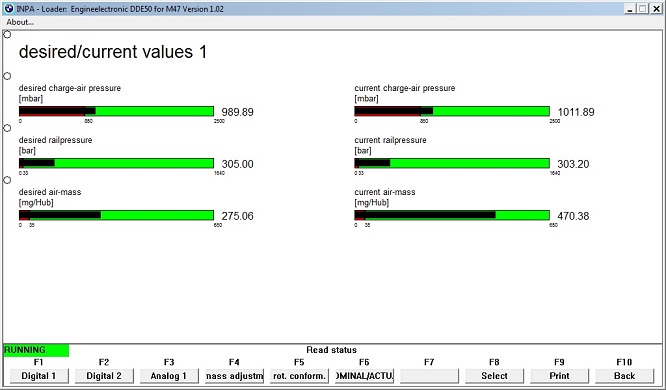
Task: Select the radio circle above desired air-mass
Action: (7, 180)
